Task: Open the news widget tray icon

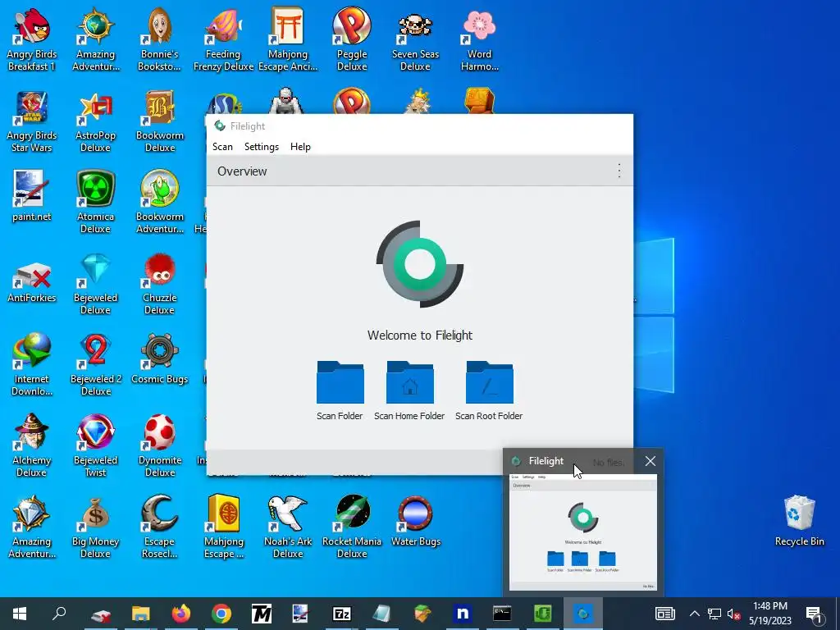Action: 664,614
